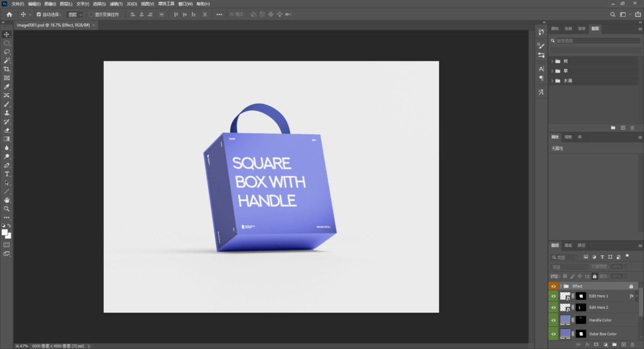Open the Character panel icon
This screenshot has height=349, width=644.
541,69
